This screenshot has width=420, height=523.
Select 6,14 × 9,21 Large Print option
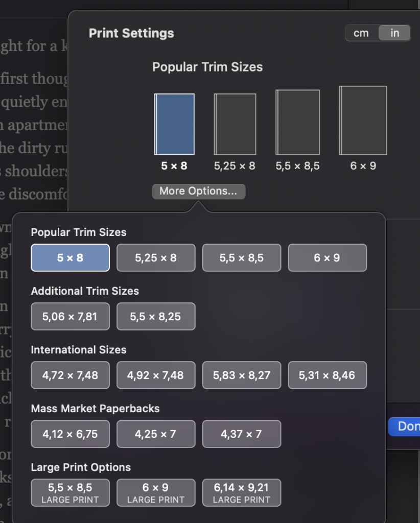242,493
